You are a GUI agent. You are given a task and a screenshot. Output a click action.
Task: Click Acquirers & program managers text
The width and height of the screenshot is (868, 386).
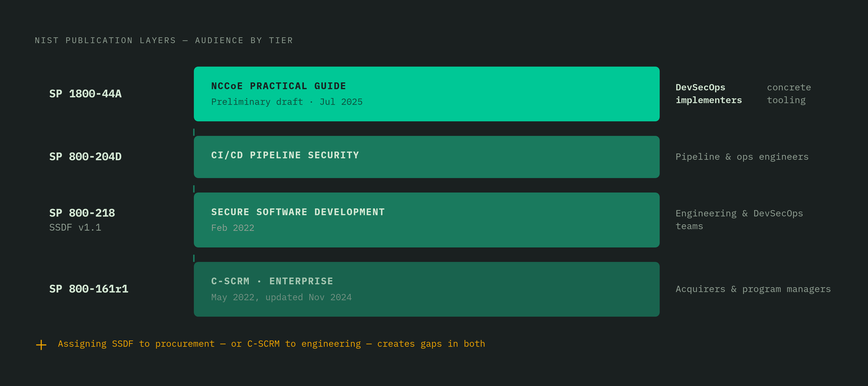[753, 289]
